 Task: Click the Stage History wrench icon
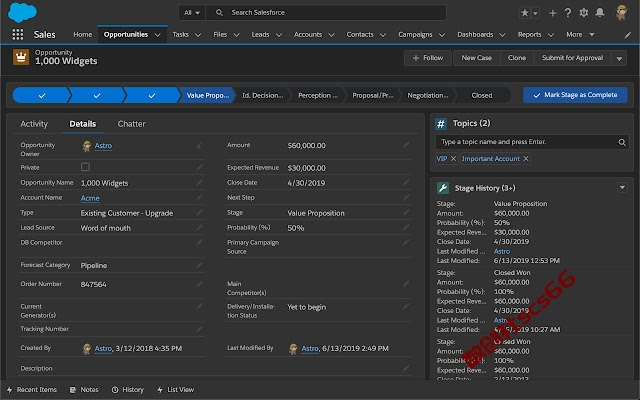coord(443,188)
